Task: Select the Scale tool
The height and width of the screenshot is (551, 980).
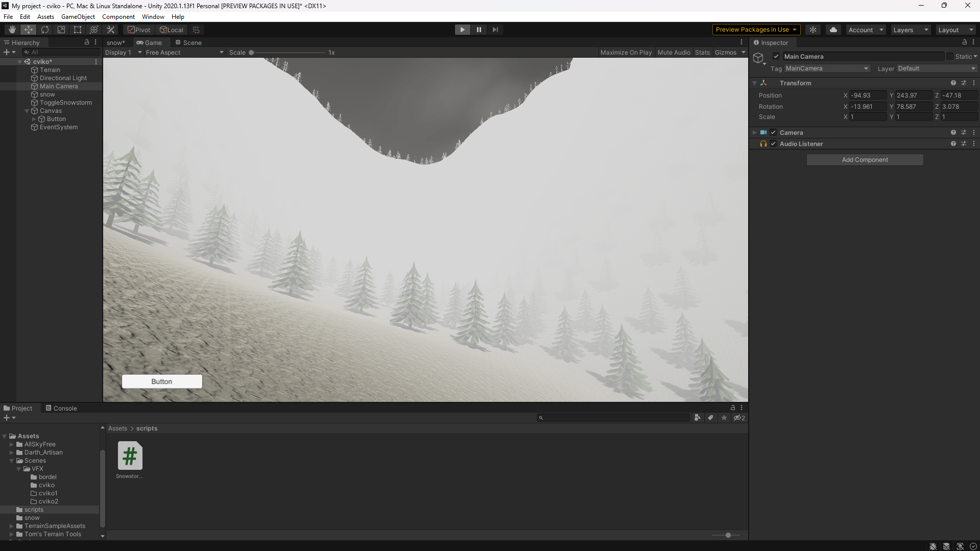Action: [61, 30]
